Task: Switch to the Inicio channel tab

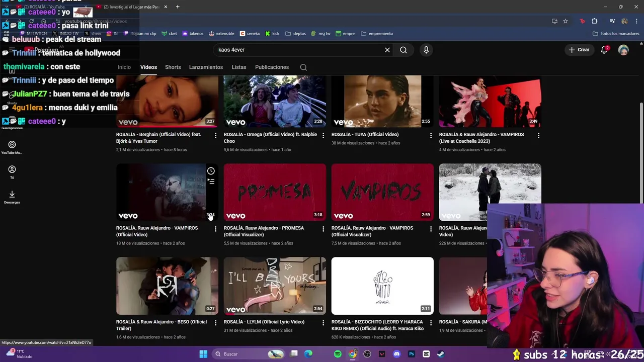Action: [124, 67]
